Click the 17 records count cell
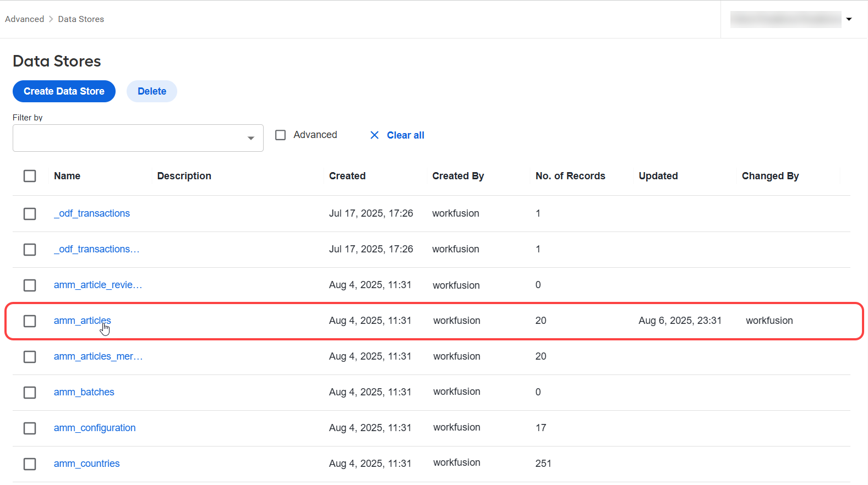This screenshot has width=868, height=485. [x=541, y=428]
